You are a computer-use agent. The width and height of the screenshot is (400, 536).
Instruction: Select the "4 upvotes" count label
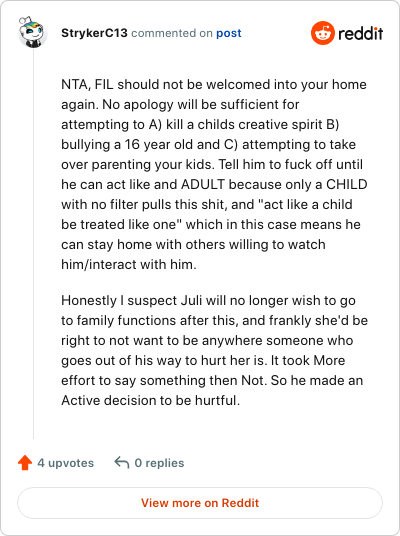(66, 463)
